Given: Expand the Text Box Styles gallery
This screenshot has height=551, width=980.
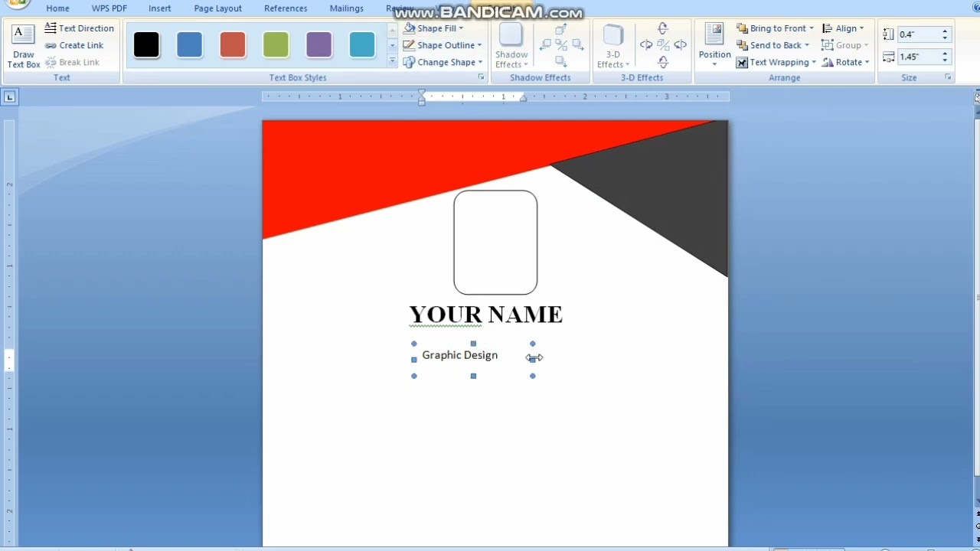Looking at the screenshot, I should coord(392,62).
